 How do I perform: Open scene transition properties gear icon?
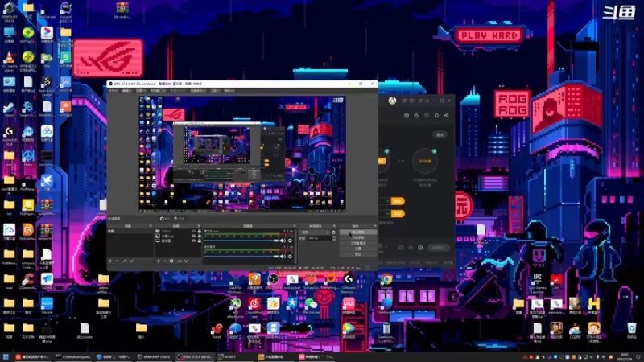point(333,232)
